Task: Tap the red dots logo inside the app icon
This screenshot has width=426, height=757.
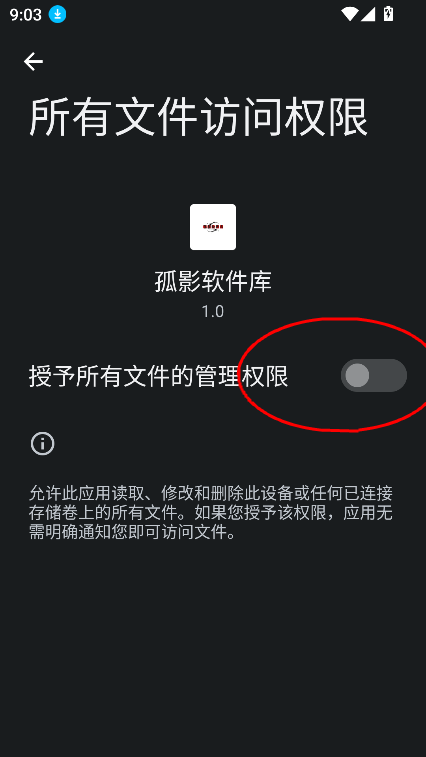Action: pos(213,226)
